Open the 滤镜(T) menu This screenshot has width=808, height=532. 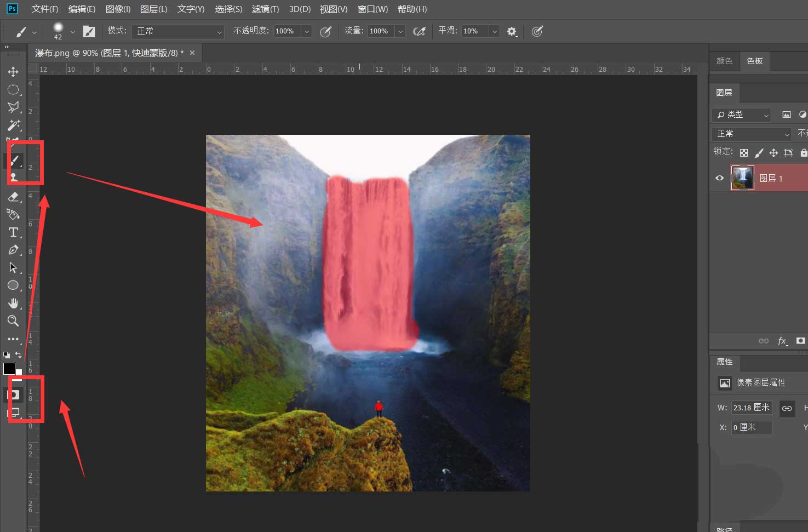point(265,9)
